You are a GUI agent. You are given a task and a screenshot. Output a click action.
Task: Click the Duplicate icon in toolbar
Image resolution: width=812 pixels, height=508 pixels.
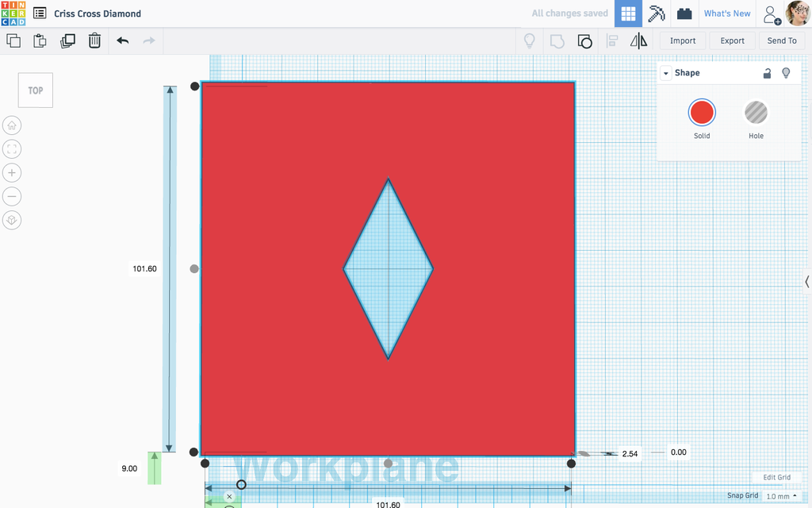pos(67,40)
